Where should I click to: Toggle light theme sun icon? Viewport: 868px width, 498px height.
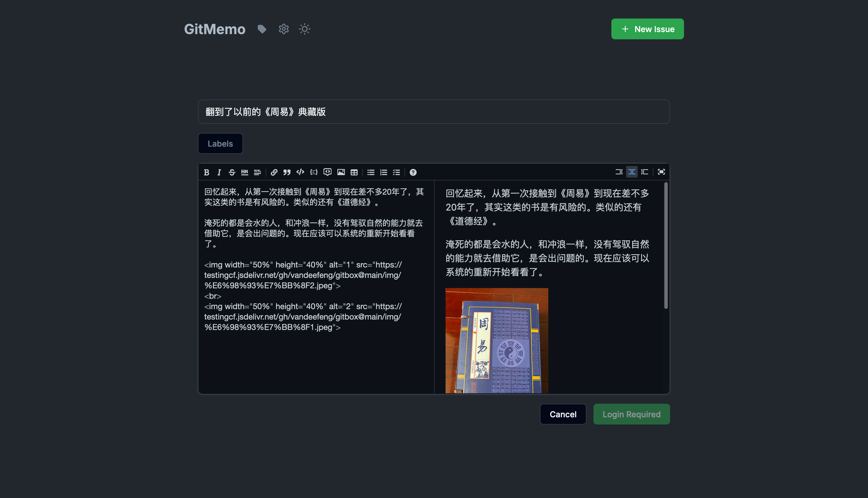tap(304, 29)
